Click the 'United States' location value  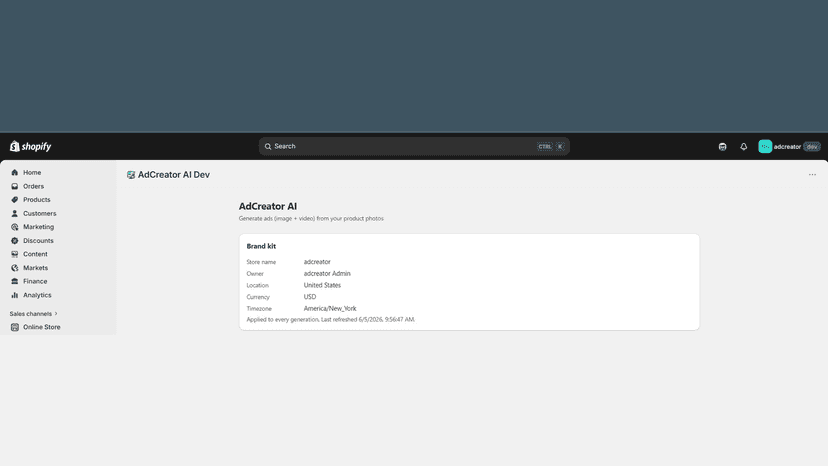[x=322, y=285]
